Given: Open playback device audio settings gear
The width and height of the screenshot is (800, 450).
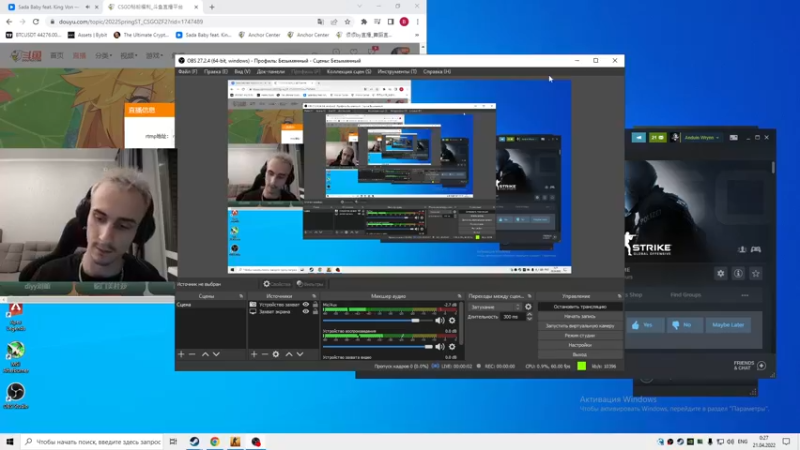Looking at the screenshot, I should pyautogui.click(x=452, y=346).
